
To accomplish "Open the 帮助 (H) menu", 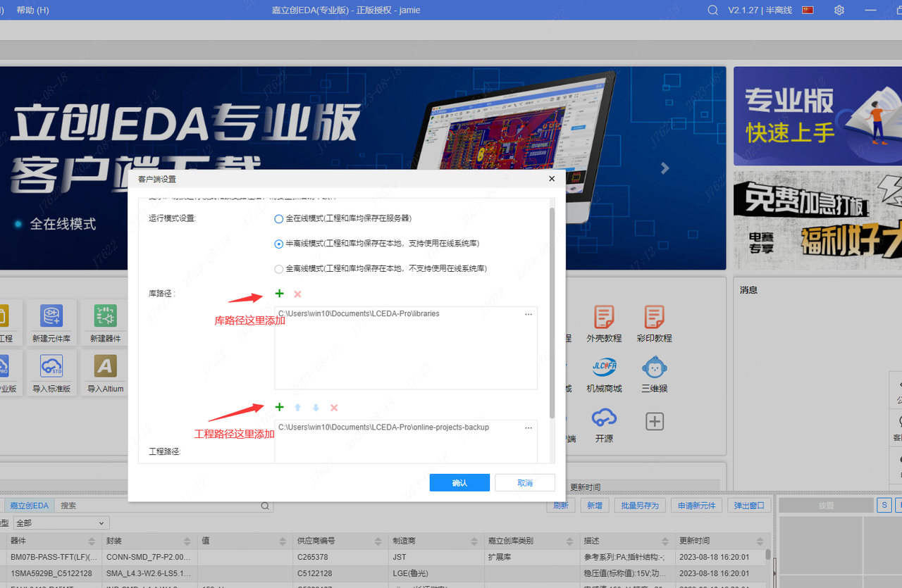I will point(32,10).
